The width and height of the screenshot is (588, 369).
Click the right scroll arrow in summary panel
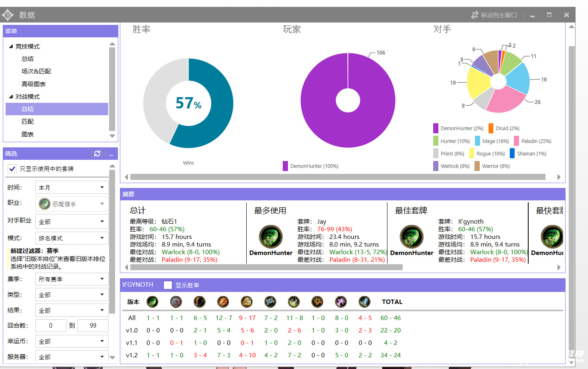coord(559,267)
